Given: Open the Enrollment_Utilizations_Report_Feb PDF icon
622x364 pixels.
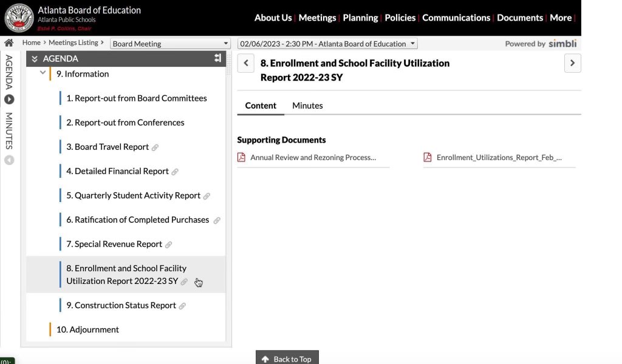Looking at the screenshot, I should pos(427,157).
